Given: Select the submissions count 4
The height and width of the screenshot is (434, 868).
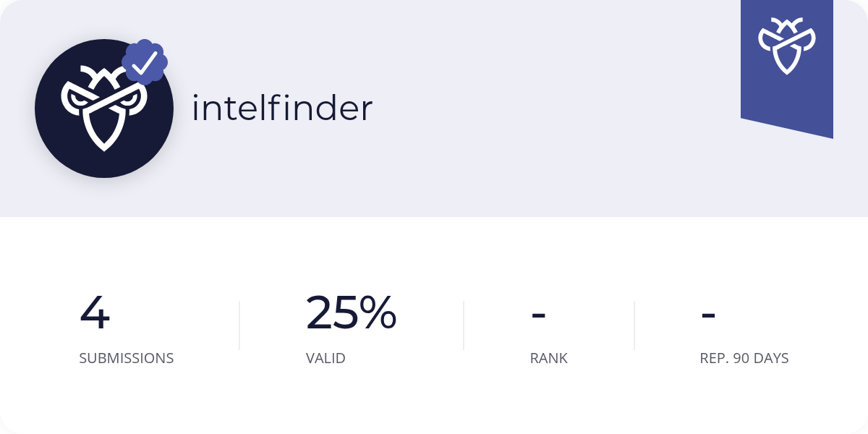Looking at the screenshot, I should tap(95, 312).
